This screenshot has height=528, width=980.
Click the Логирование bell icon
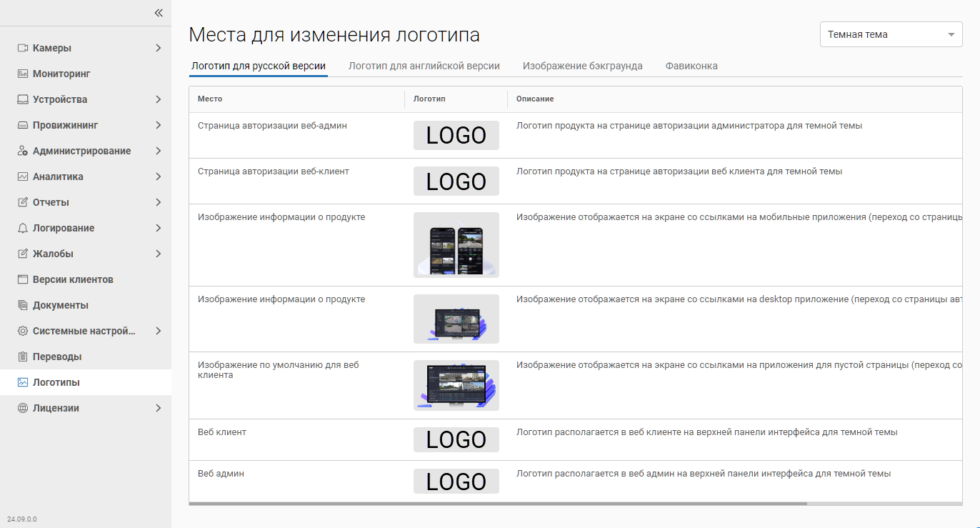click(23, 228)
